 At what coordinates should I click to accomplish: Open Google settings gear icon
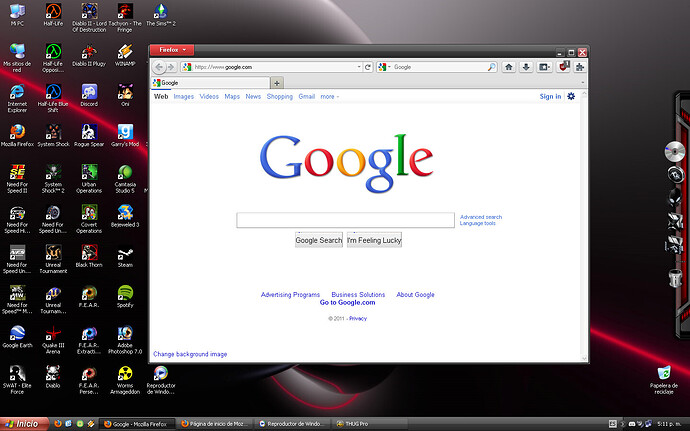571,97
